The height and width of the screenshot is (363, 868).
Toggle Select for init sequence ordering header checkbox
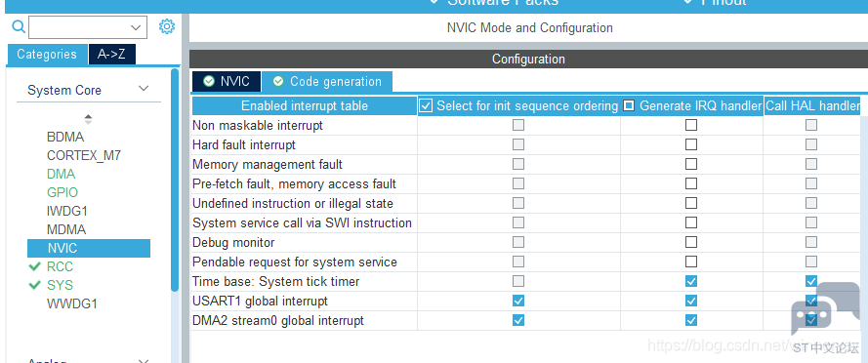coord(425,105)
